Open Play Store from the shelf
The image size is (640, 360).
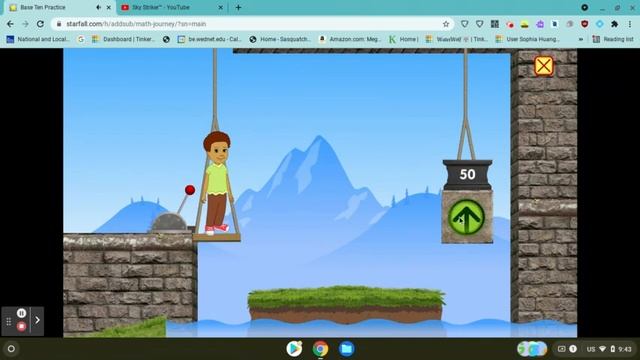[x=294, y=349]
